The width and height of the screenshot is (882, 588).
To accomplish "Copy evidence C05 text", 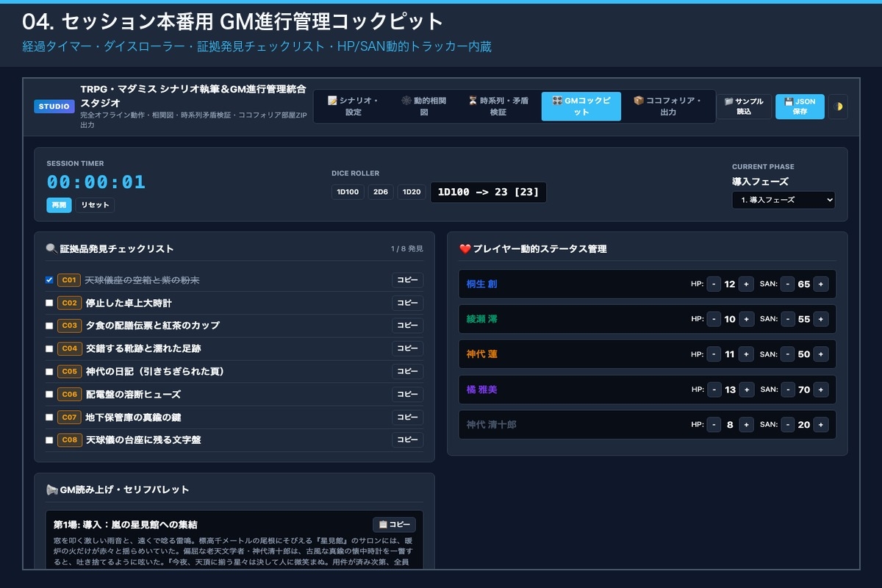I will [407, 372].
